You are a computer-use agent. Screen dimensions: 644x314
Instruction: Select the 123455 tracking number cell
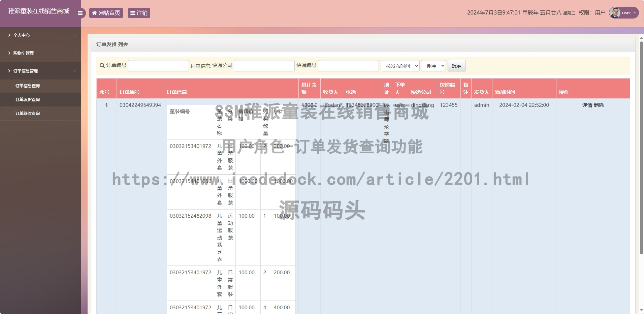[x=449, y=105]
